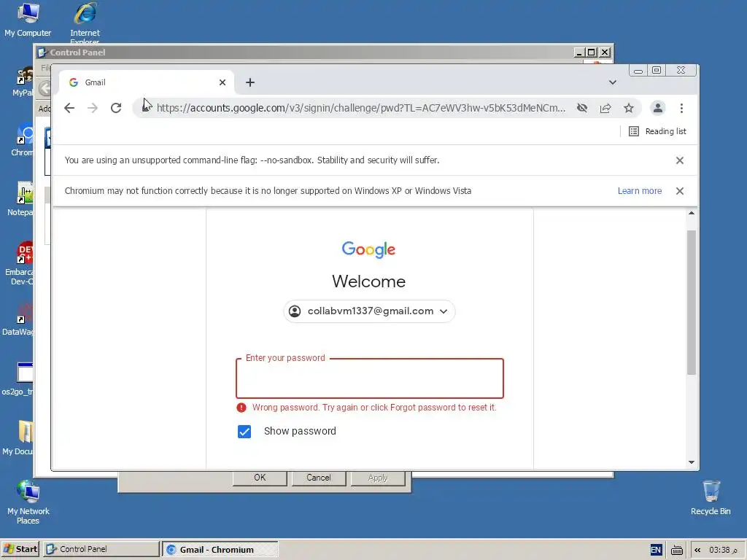Click the site info icon before the URL
The width and height of the screenshot is (747, 560).
tap(147, 108)
